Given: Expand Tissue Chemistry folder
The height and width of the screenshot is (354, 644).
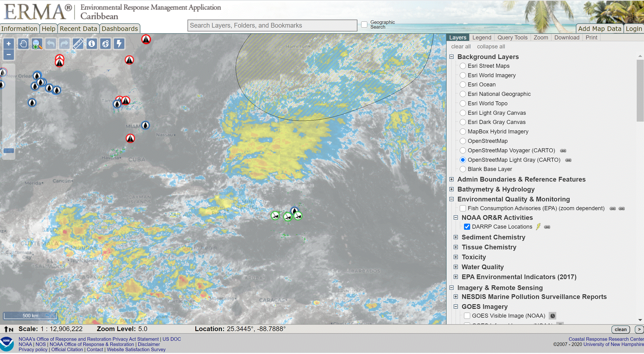Looking at the screenshot, I should (456, 247).
